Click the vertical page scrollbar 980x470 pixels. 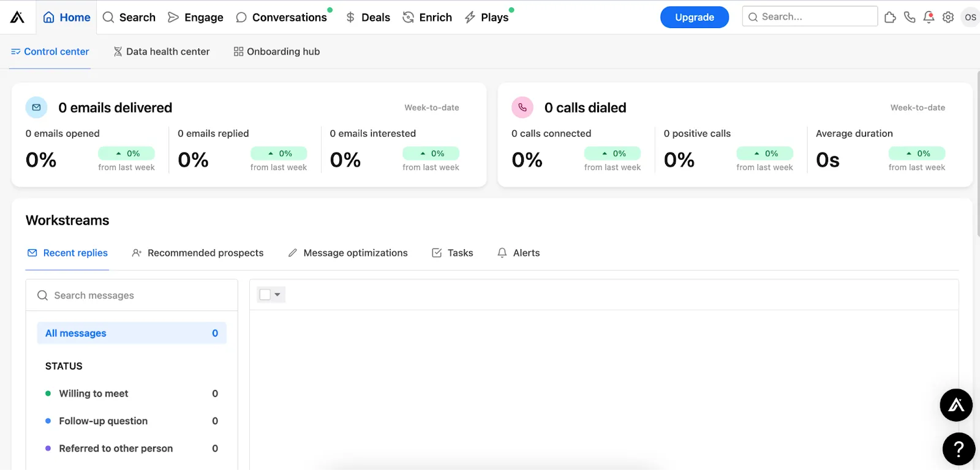(x=978, y=153)
